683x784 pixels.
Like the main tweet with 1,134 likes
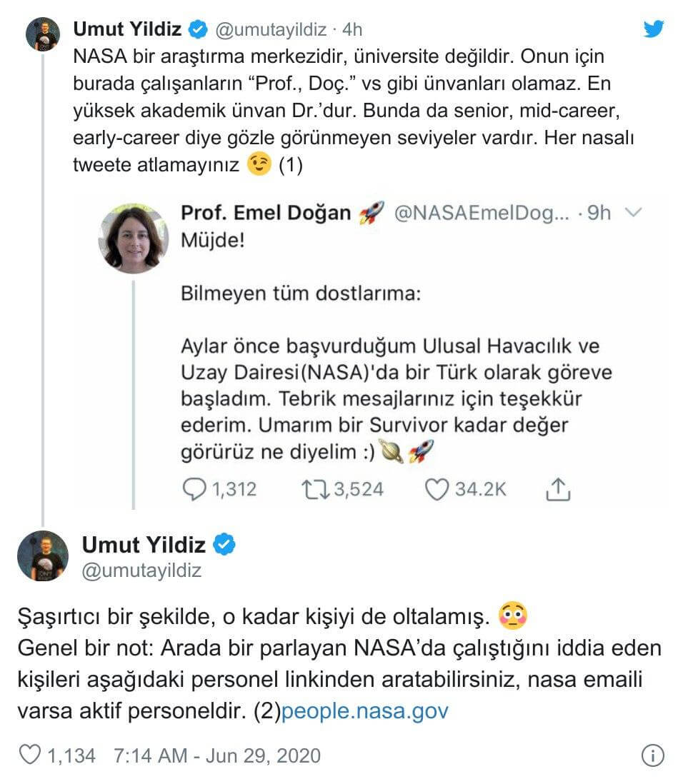(29, 755)
